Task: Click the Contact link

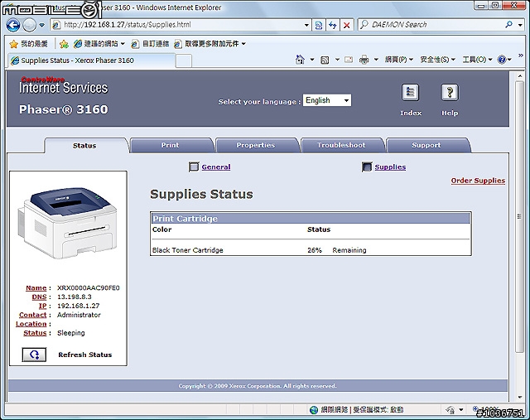Action: point(33,315)
